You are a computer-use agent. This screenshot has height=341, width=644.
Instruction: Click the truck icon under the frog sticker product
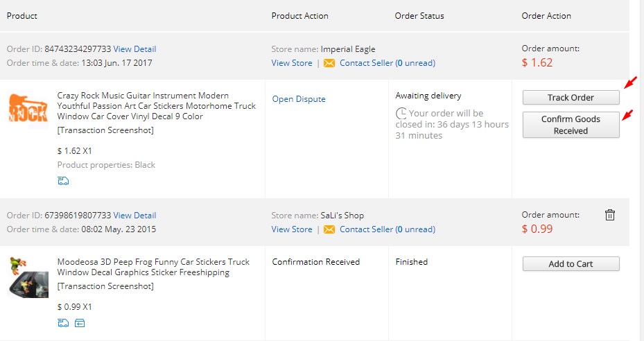point(63,323)
